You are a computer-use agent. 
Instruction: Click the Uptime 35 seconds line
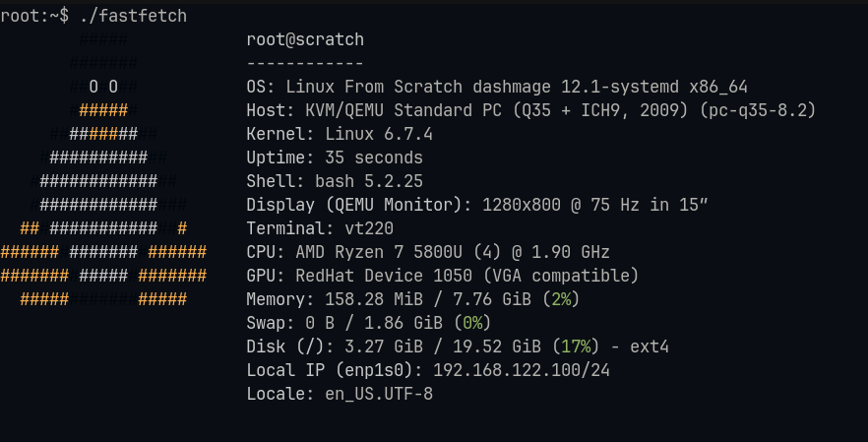coord(335,158)
